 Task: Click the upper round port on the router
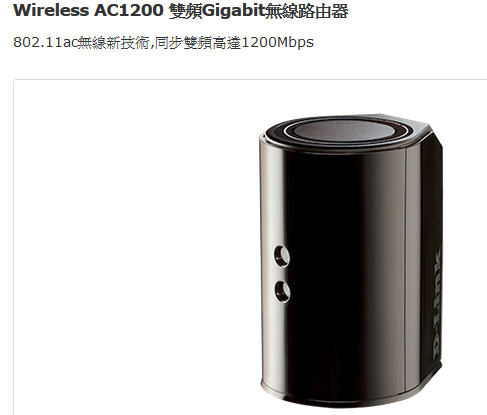[x=282, y=256]
